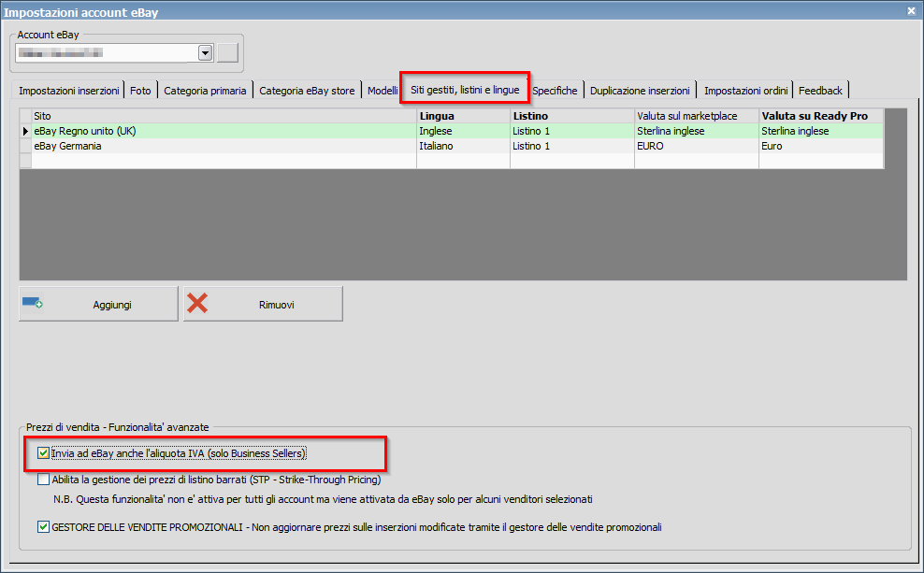Click the empty new-row Sito cell
The height and width of the screenshot is (573, 924).
pyautogui.click(x=224, y=161)
